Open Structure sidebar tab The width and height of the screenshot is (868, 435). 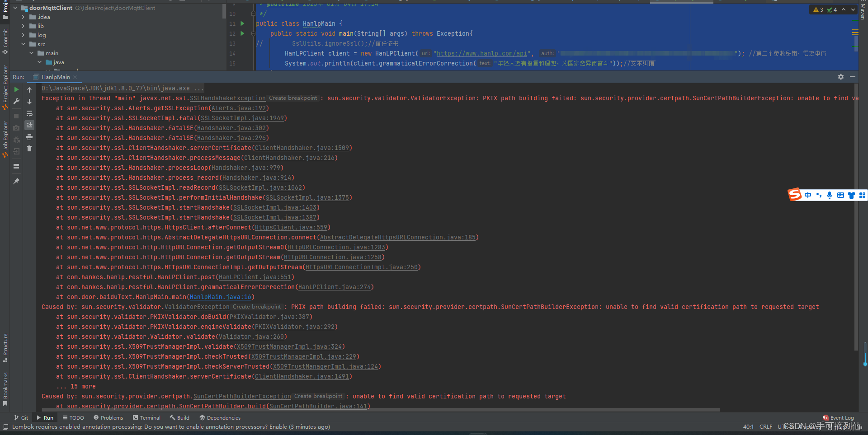click(5, 348)
